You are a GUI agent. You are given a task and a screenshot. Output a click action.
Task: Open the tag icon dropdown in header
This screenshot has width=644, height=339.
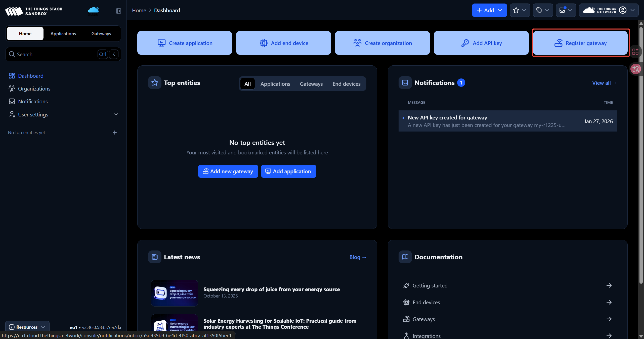tap(542, 10)
